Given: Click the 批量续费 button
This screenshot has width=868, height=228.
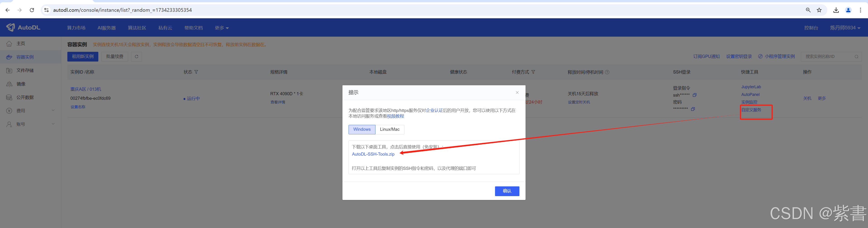Looking at the screenshot, I should coord(115,57).
